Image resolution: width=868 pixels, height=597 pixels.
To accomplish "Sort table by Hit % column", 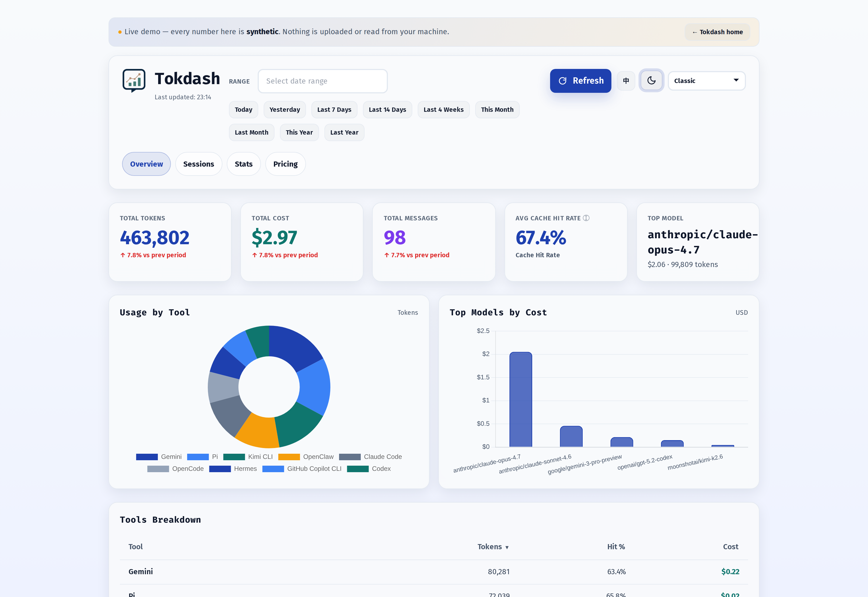I will pyautogui.click(x=616, y=547).
